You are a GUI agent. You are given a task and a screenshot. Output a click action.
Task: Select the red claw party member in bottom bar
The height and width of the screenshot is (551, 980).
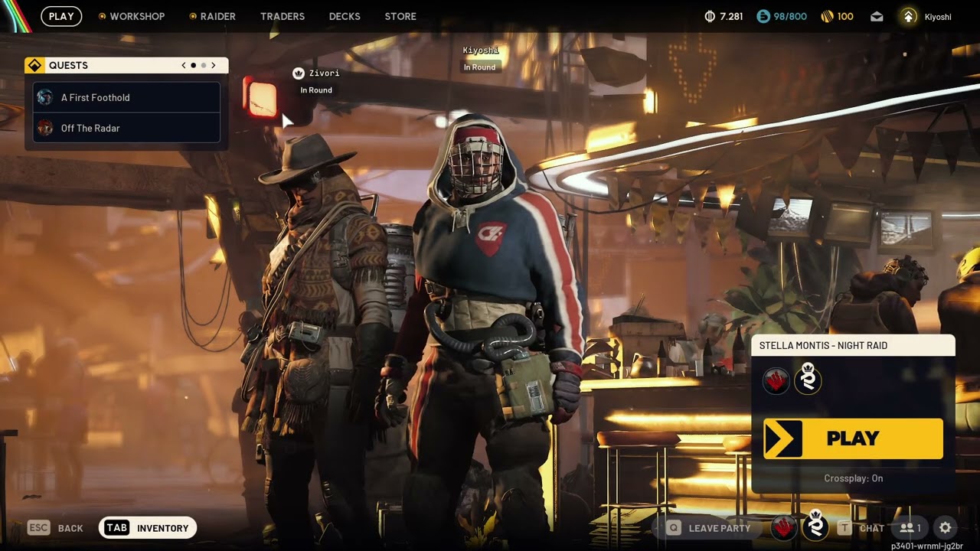[783, 527]
